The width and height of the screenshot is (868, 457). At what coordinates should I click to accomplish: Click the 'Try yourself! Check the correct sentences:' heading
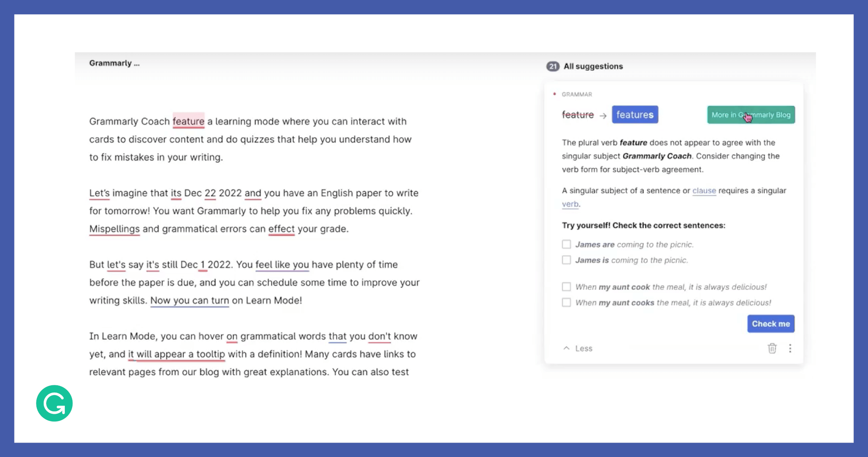click(x=643, y=226)
